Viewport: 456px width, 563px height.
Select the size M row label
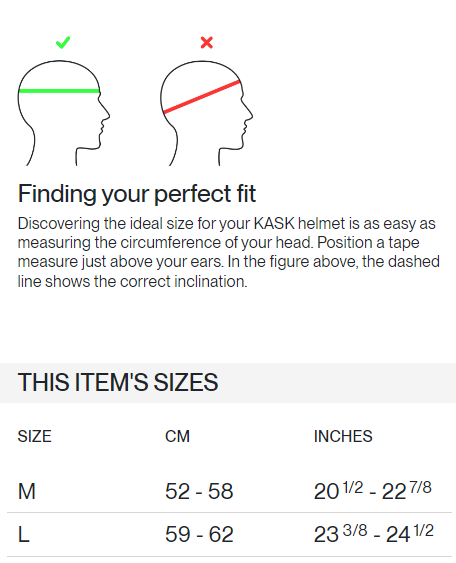(x=27, y=491)
